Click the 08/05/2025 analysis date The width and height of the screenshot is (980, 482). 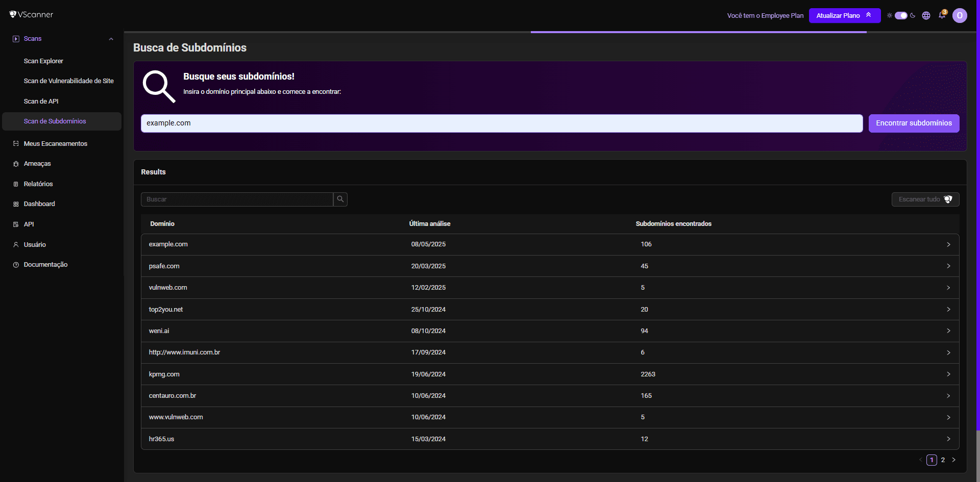[x=428, y=244]
